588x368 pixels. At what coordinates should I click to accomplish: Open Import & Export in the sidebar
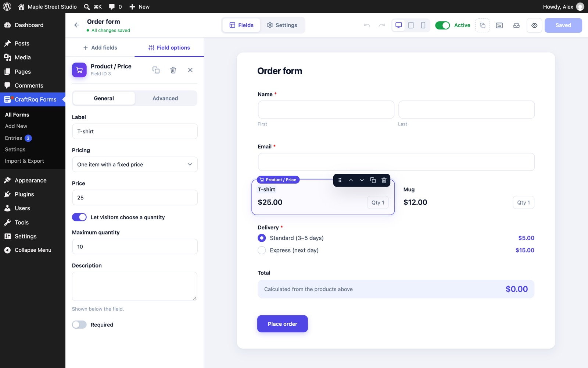coord(25,161)
